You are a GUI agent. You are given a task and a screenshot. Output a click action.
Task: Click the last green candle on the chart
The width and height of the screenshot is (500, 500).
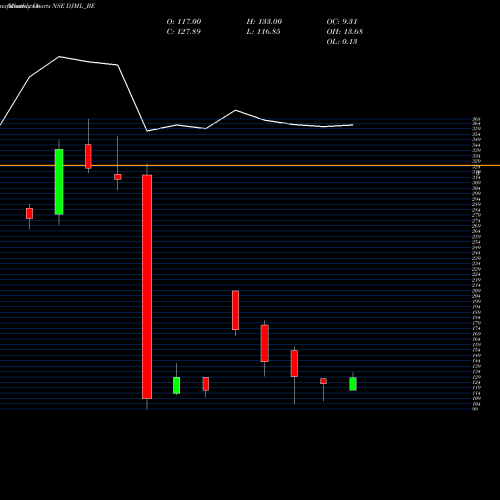coord(353,384)
